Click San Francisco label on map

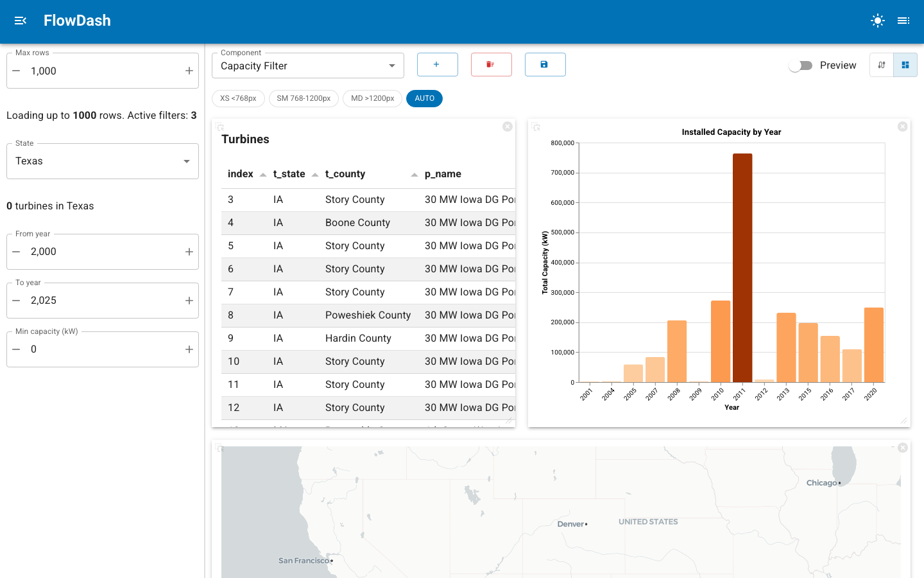(x=304, y=561)
